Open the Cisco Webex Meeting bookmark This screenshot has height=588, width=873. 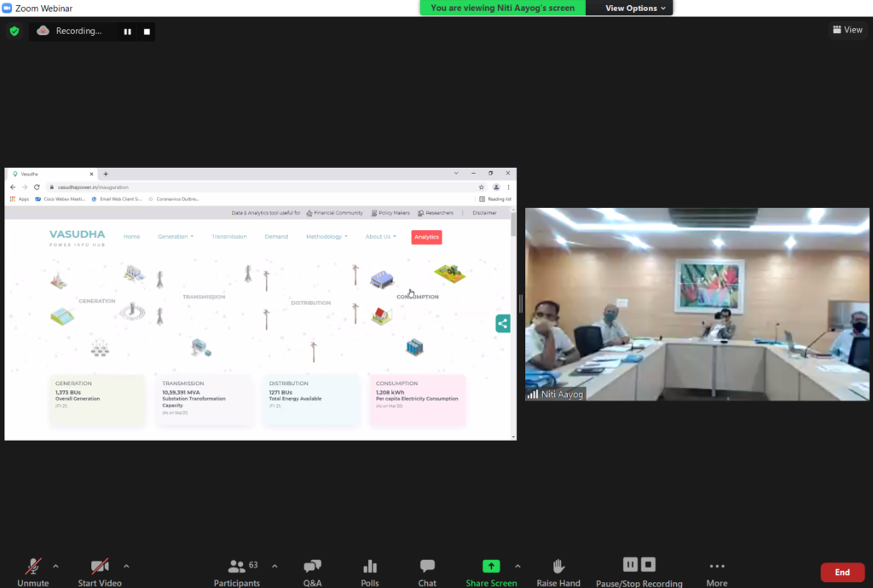pyautogui.click(x=61, y=199)
